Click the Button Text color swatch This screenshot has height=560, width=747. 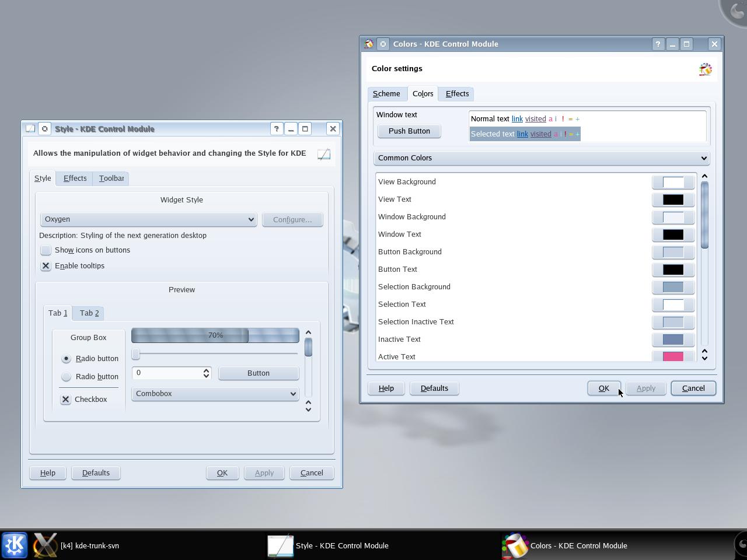[673, 269]
